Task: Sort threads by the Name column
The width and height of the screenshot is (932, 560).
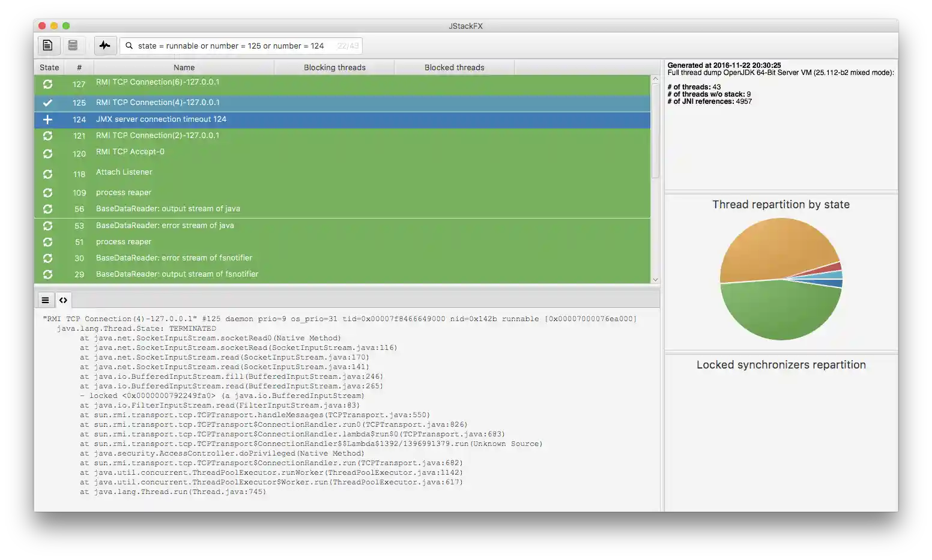Action: click(x=184, y=67)
